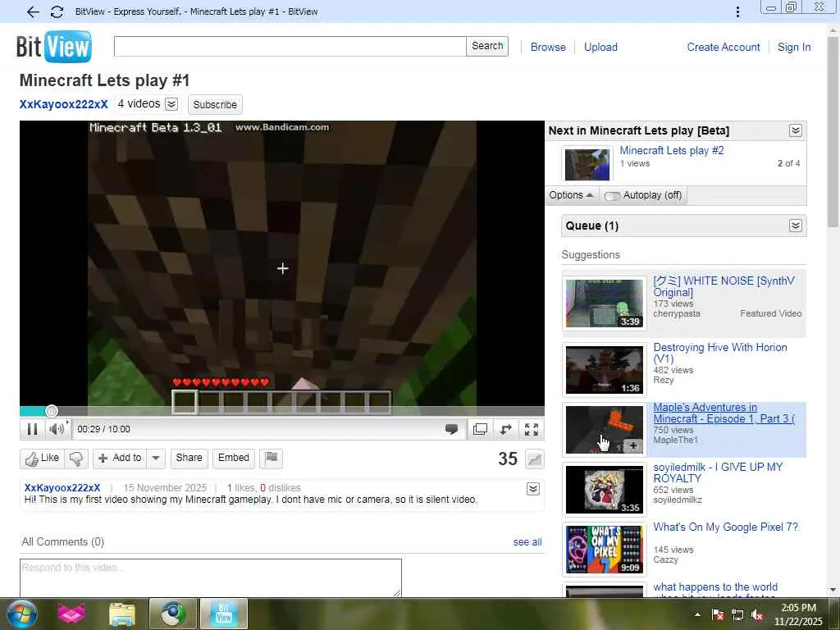Open XxKayoox222xX channel under the title

pyautogui.click(x=64, y=104)
